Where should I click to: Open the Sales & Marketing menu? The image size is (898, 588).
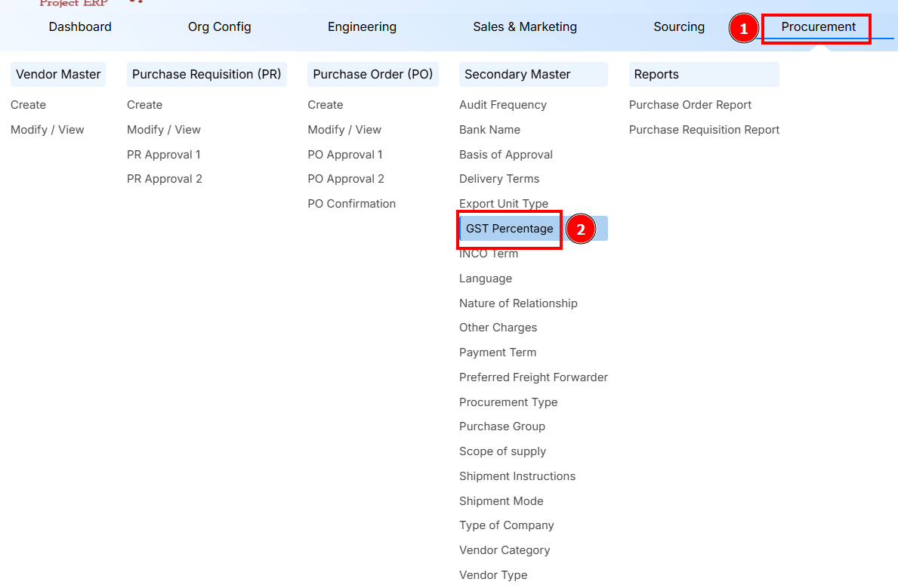525,27
